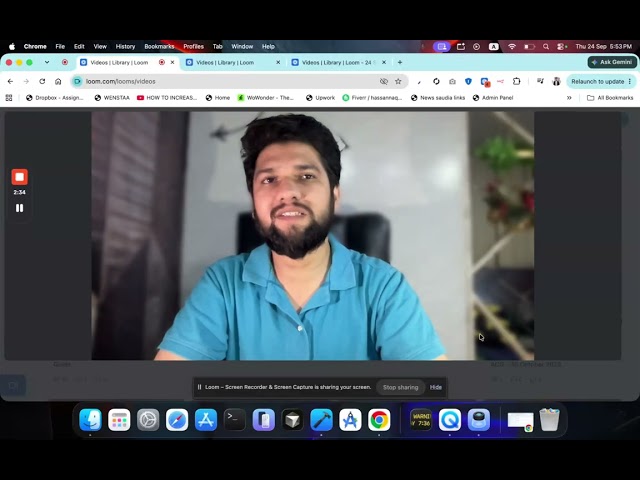Open the News saudia links bookmark
The height and width of the screenshot is (480, 640).
click(x=438, y=98)
